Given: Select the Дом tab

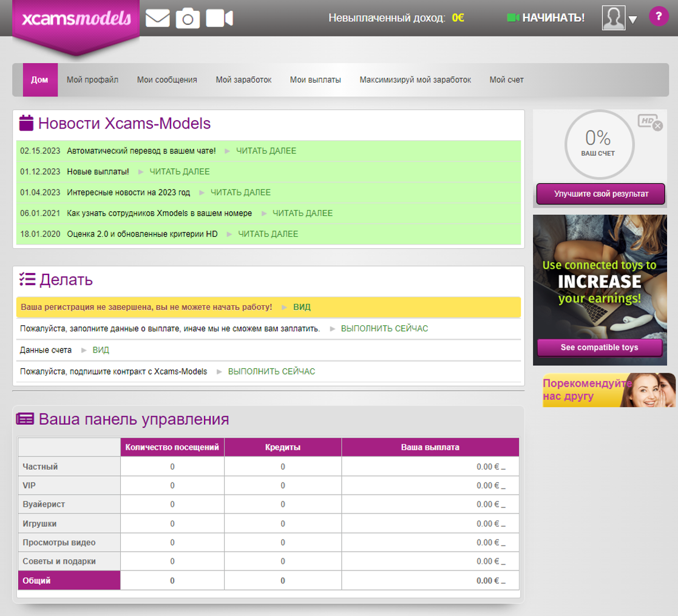Looking at the screenshot, I should tap(40, 80).
